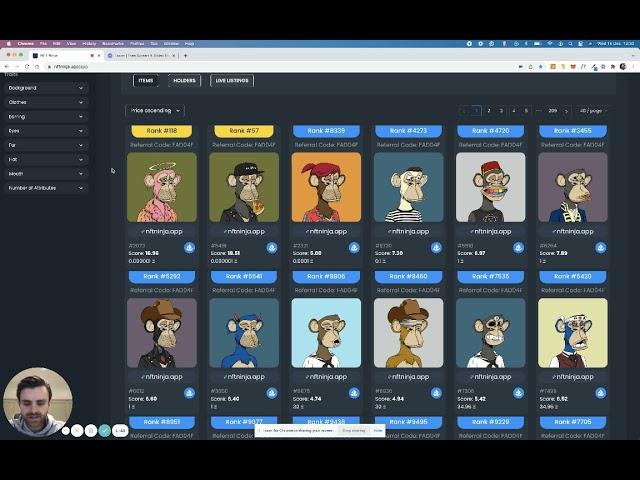640x480 pixels.
Task: Expand Eyes trait filter
Action: pos(46,131)
